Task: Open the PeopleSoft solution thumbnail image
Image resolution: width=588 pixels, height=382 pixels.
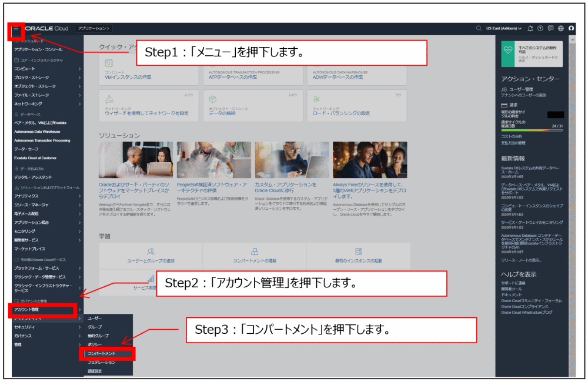Action: (214, 160)
